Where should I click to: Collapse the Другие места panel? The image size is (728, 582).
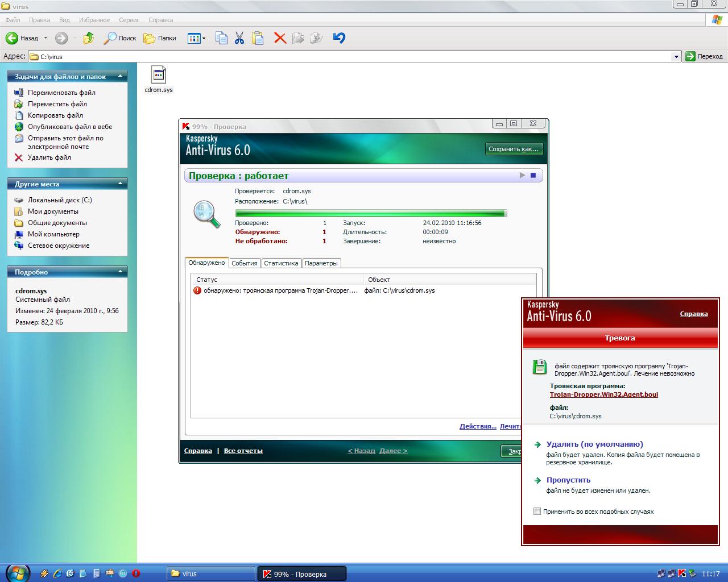point(120,184)
